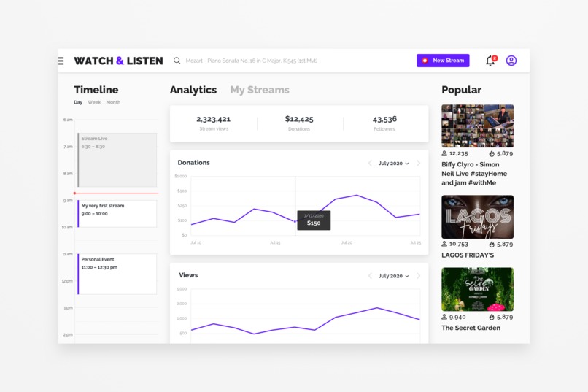
Task: Click the search magnifier icon
Action: tap(177, 61)
